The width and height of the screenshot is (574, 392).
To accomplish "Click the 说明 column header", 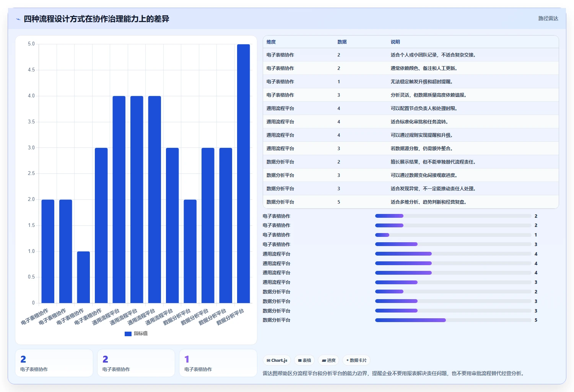I will [395, 42].
